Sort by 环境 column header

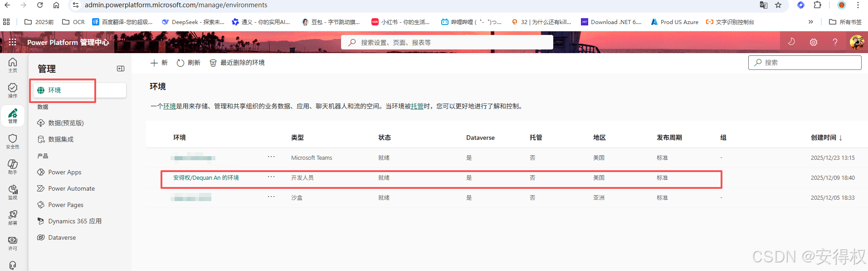(180, 138)
